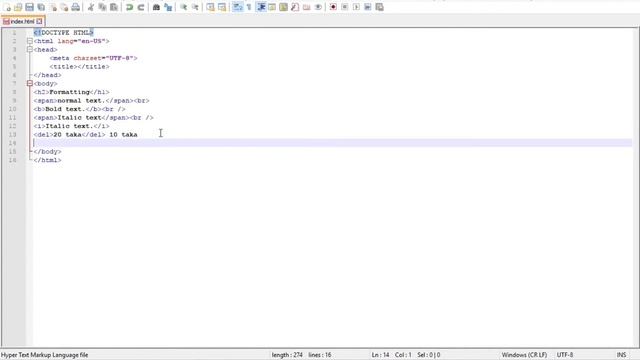Viewport: 640px width, 360px height.
Task: Print the document with the Print icon
Action: [76, 7]
